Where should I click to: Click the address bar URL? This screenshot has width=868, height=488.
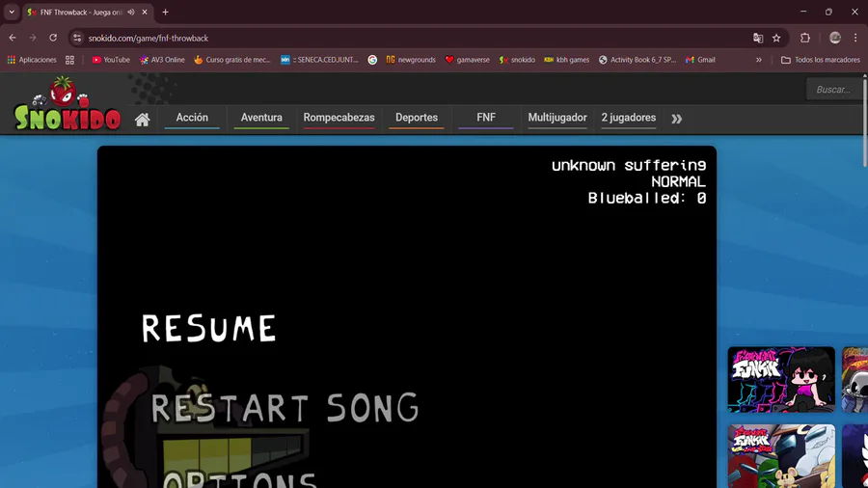pos(149,39)
